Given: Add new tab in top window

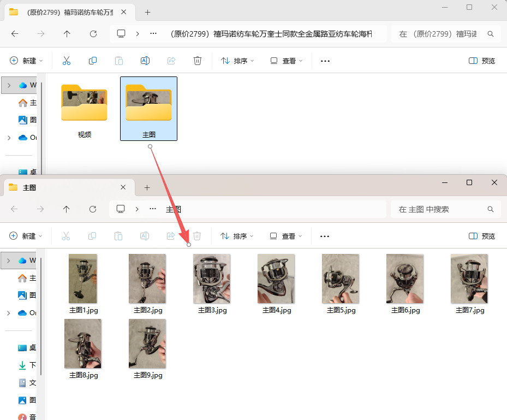Looking at the screenshot, I should click(147, 13).
